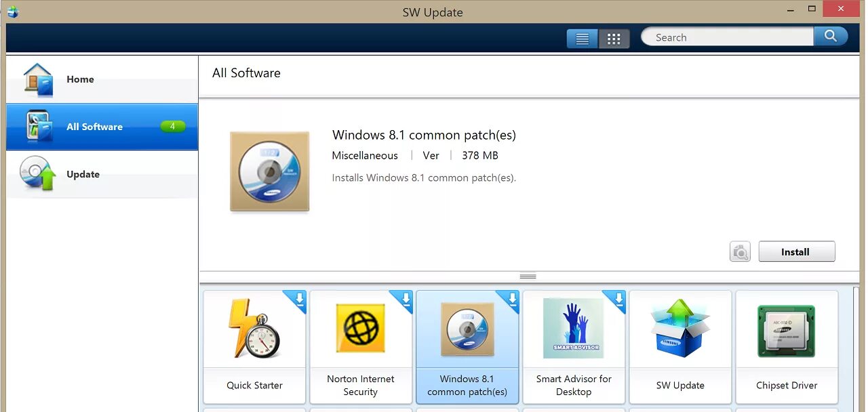Click the 378 MB size text
This screenshot has width=868, height=412.
point(480,156)
